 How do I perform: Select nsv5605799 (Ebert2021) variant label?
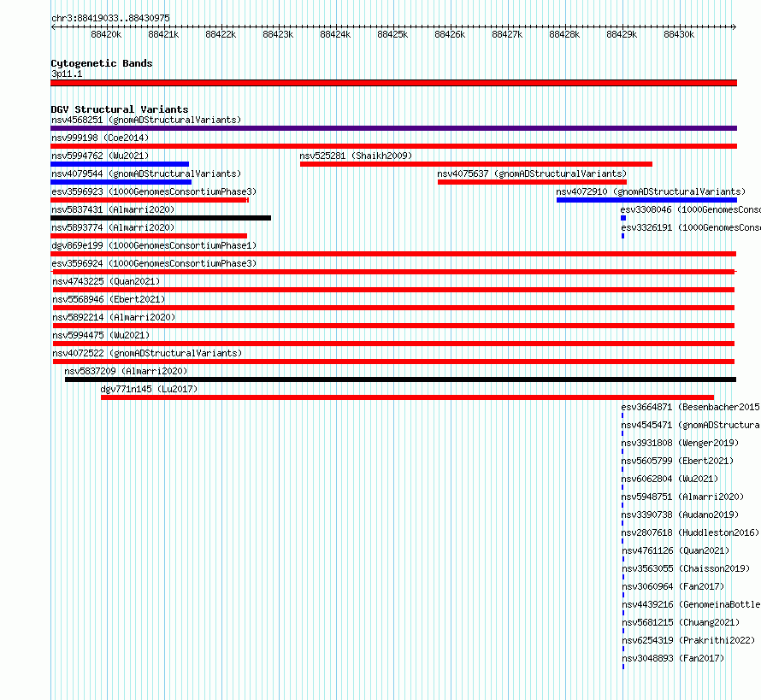[677, 461]
